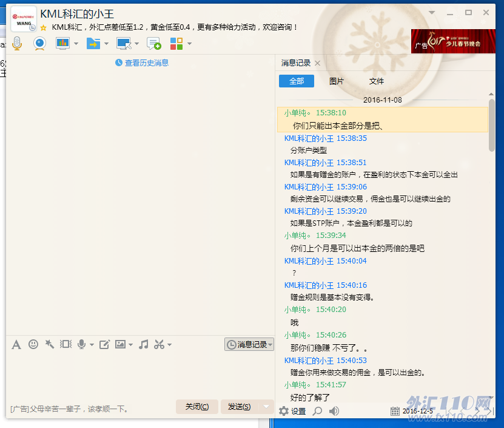This screenshot has height=428, width=504.
Task: Click the font style A icon
Action: pyautogui.click(x=16, y=344)
